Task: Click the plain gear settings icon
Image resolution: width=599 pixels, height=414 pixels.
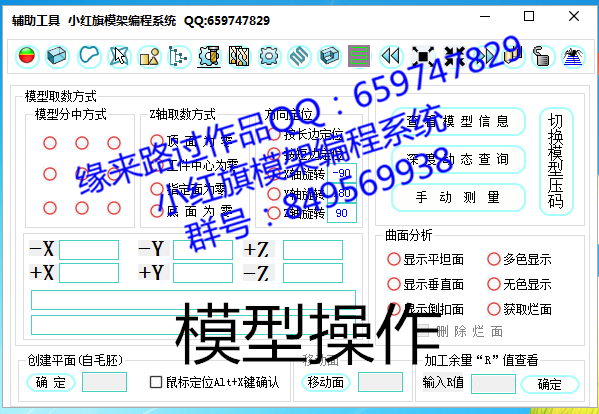Action: point(269,56)
